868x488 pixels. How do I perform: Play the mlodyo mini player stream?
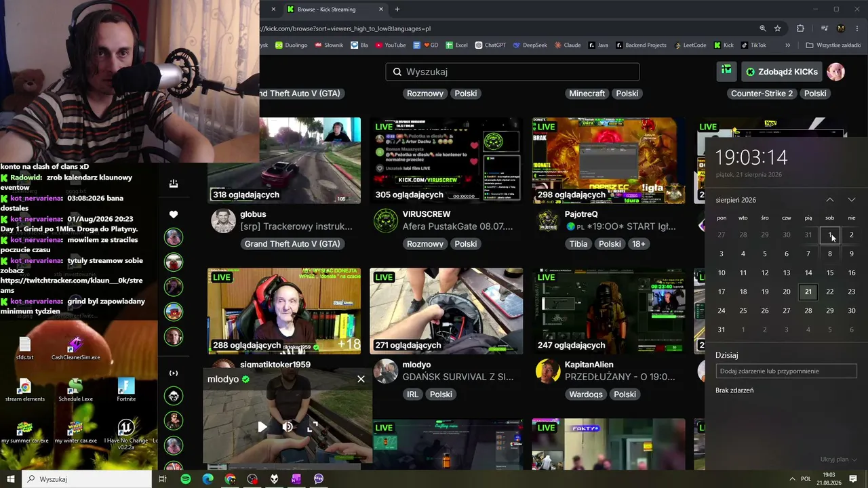[262, 426]
